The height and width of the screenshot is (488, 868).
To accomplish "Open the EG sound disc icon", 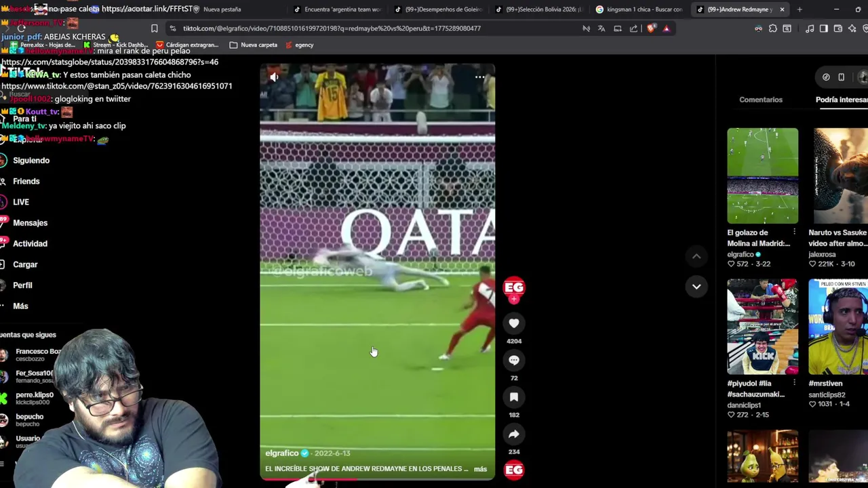I will click(514, 470).
